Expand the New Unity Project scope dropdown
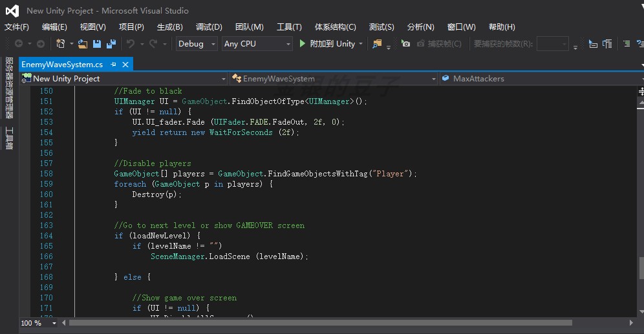The width and height of the screenshot is (644, 334). coord(224,79)
